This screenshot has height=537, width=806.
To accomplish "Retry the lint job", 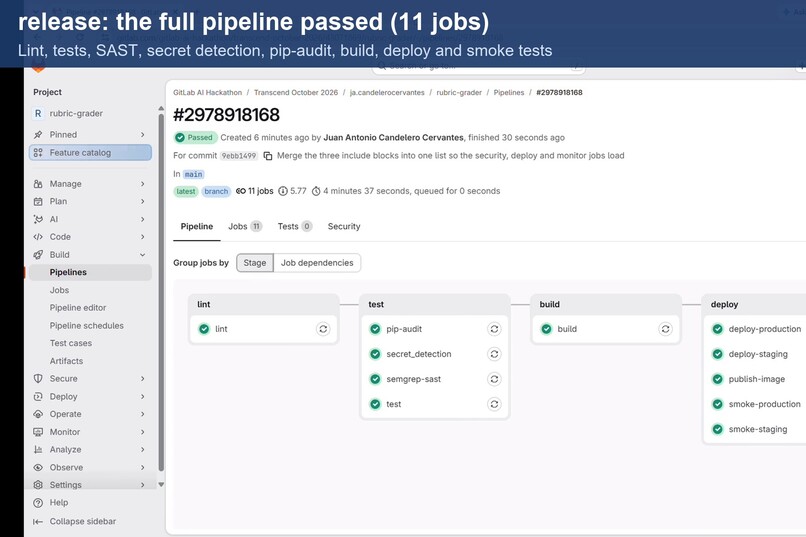I will tap(323, 329).
